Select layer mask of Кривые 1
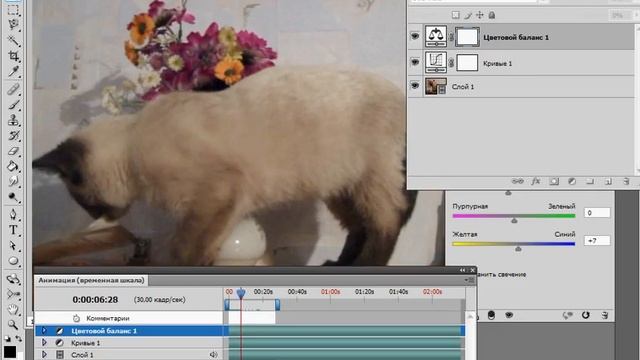The width and height of the screenshot is (640, 360). pyautogui.click(x=467, y=63)
